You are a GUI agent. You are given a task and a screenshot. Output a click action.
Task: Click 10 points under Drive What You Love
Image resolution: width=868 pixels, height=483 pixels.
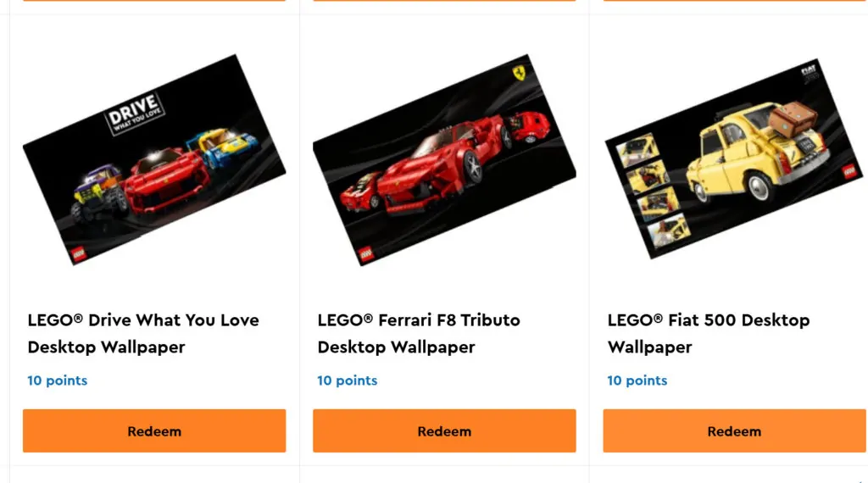click(x=58, y=380)
